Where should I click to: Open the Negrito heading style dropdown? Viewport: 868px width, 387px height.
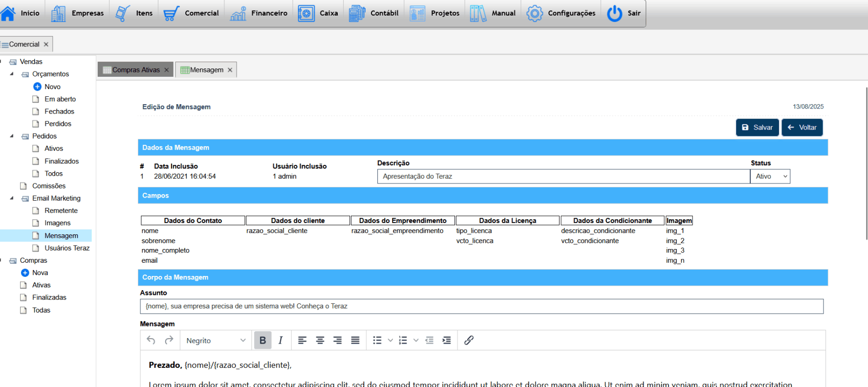(x=216, y=341)
